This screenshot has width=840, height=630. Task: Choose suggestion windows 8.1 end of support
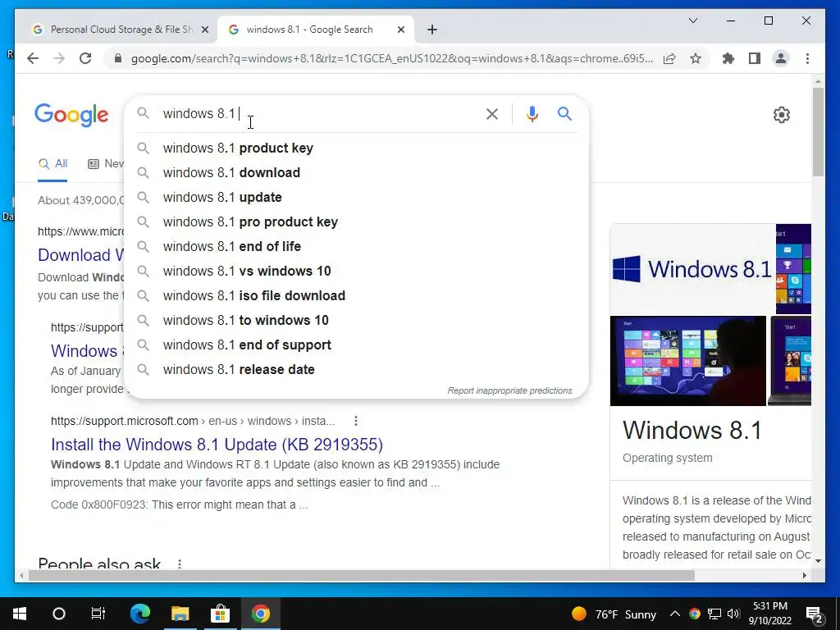pyautogui.click(x=356, y=345)
